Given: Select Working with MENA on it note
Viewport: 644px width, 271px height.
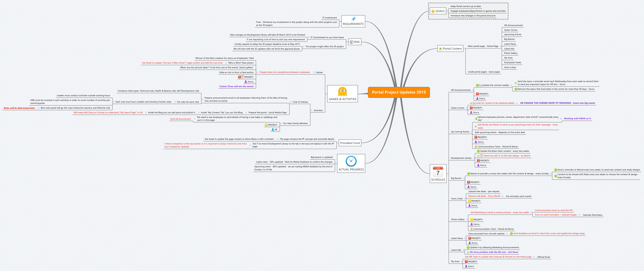Looking at the screenshot, I should point(578,119).
